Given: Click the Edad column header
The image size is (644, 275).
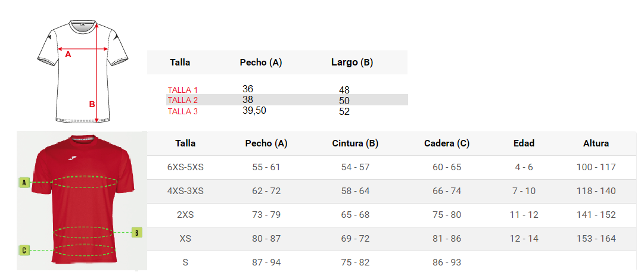Looking at the screenshot, I should pos(524,143).
